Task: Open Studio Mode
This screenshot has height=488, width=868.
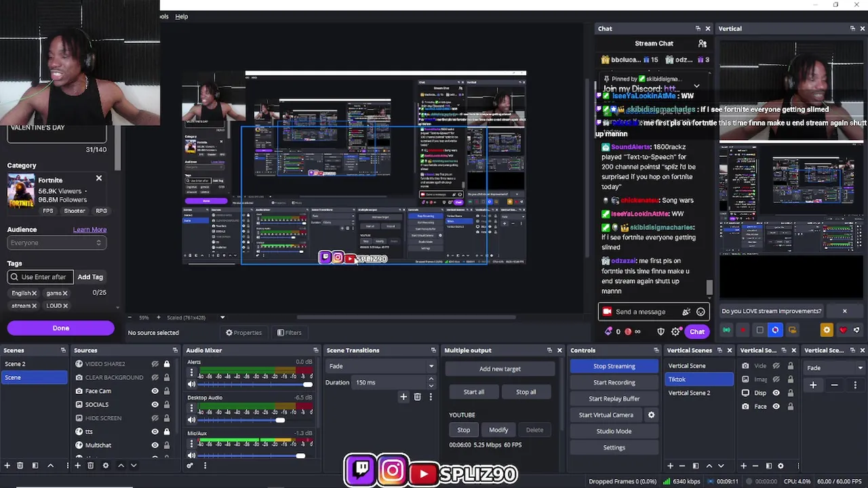Action: 614,431
